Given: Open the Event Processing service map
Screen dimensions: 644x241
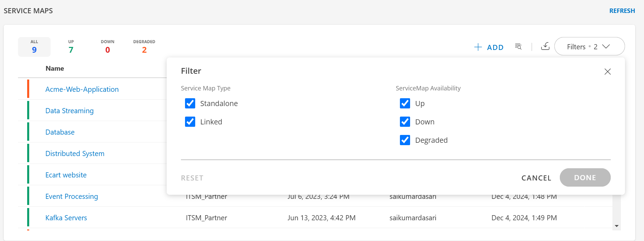Looking at the screenshot, I should click(72, 196).
